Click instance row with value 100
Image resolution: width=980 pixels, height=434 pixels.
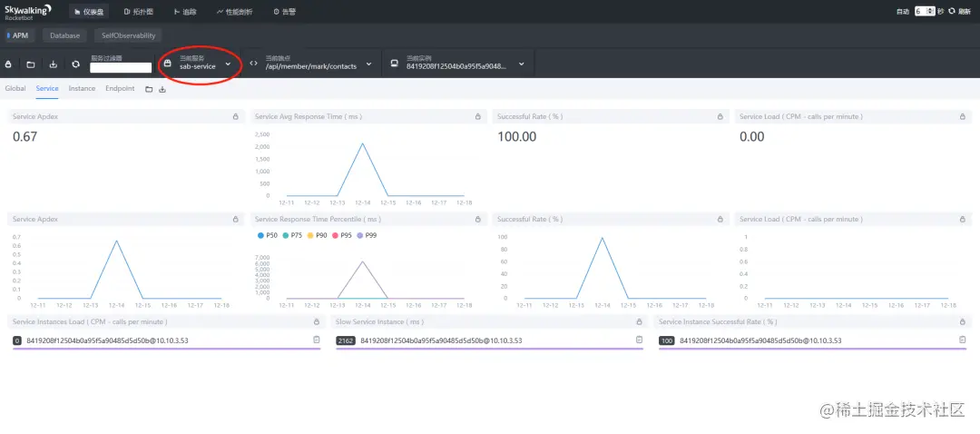coord(812,341)
